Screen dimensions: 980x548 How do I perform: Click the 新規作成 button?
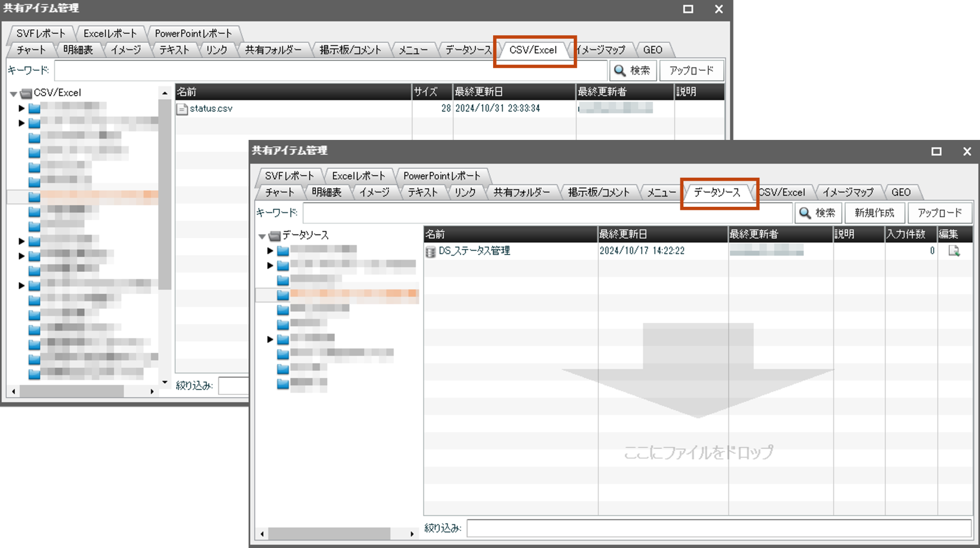[x=874, y=213]
